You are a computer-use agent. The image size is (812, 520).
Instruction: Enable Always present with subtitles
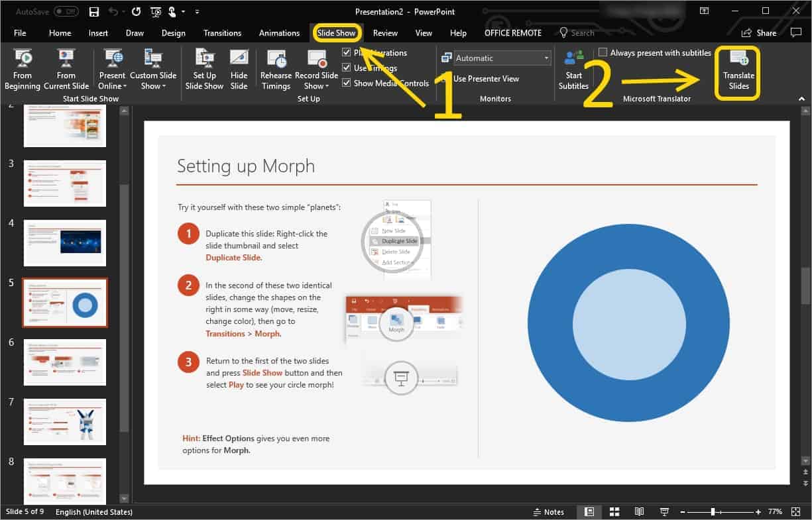tap(603, 52)
